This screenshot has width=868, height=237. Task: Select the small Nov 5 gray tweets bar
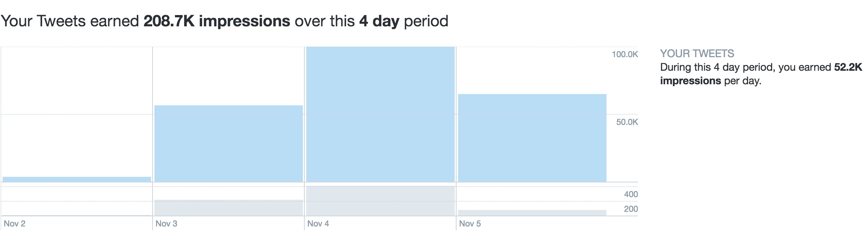[x=532, y=213]
